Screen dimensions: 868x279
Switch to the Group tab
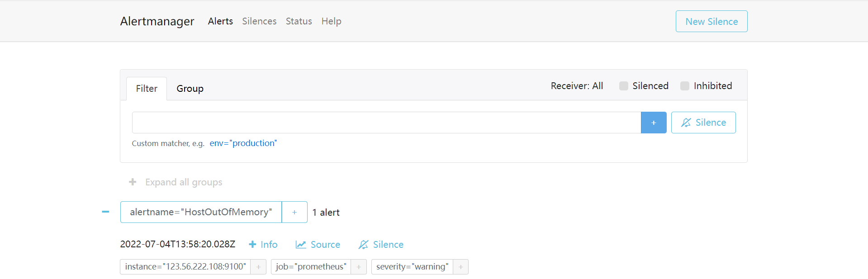[190, 88]
